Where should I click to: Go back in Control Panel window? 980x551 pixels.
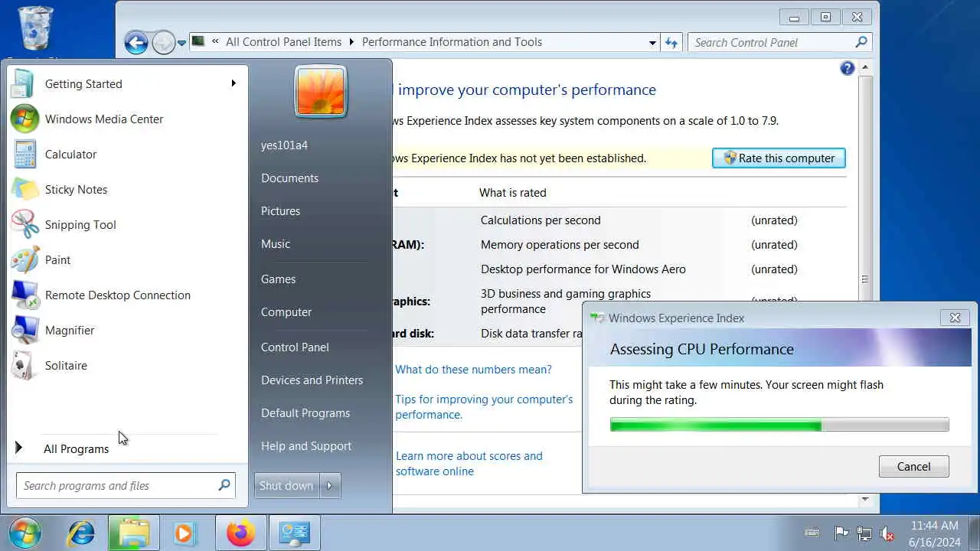pyautogui.click(x=136, y=42)
